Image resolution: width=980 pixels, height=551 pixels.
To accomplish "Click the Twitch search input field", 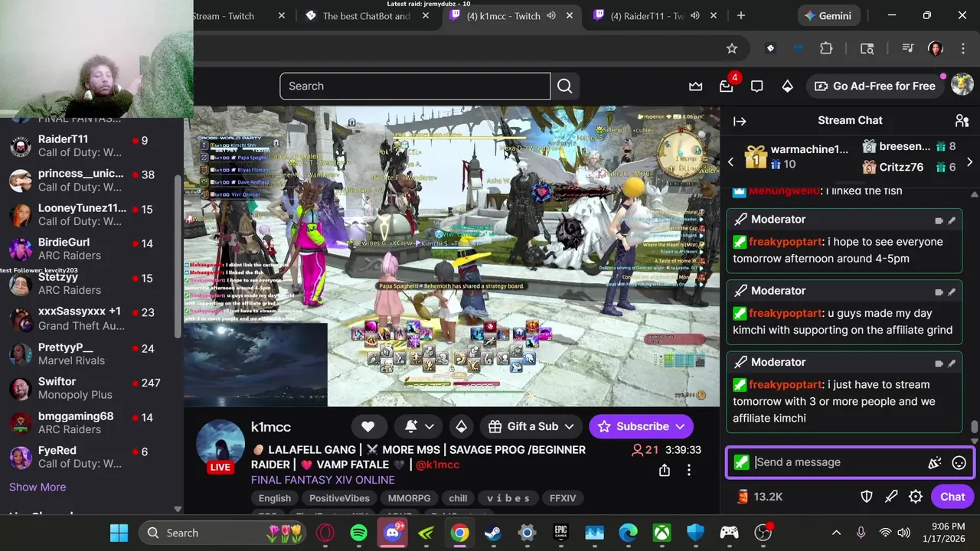I will pos(415,86).
